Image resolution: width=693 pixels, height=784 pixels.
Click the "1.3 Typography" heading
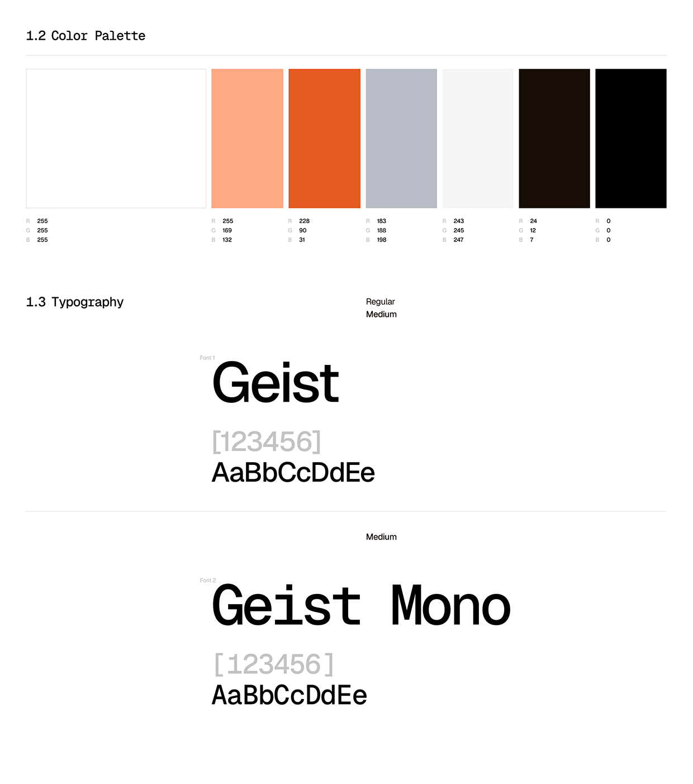pos(75,302)
